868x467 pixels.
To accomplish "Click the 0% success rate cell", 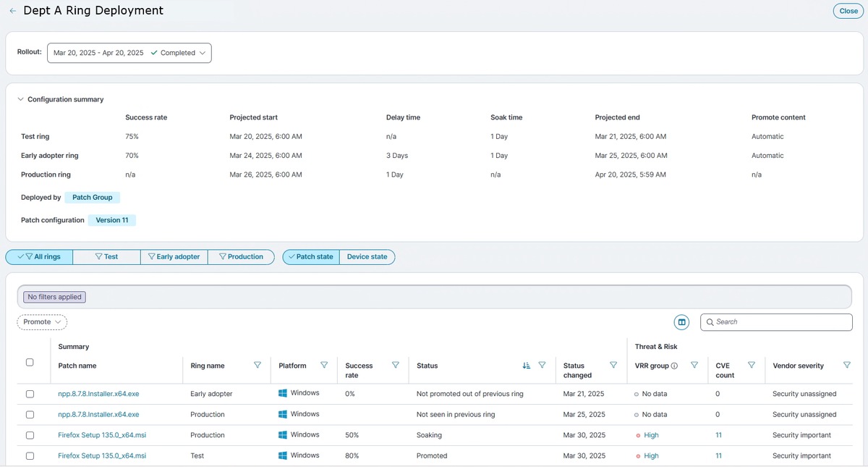I will pos(350,394).
